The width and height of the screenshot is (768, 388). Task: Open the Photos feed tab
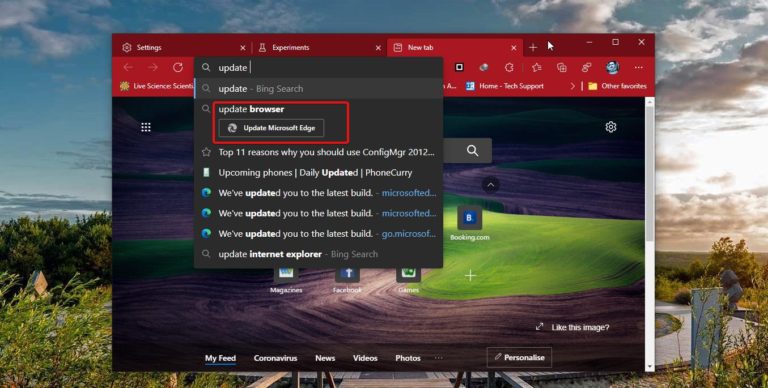[408, 358]
